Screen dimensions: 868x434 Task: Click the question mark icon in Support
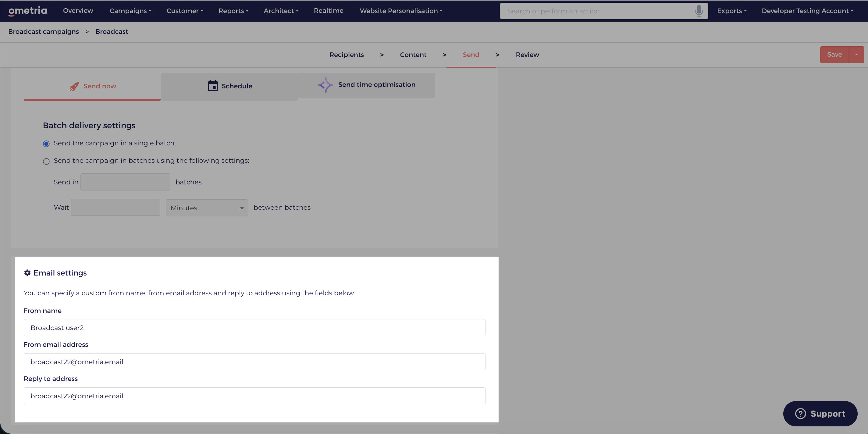pos(800,414)
